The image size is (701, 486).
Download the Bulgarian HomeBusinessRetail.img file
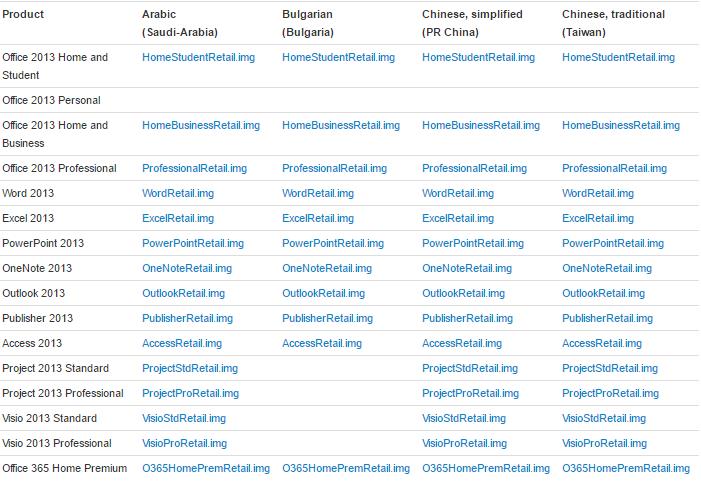(x=341, y=126)
